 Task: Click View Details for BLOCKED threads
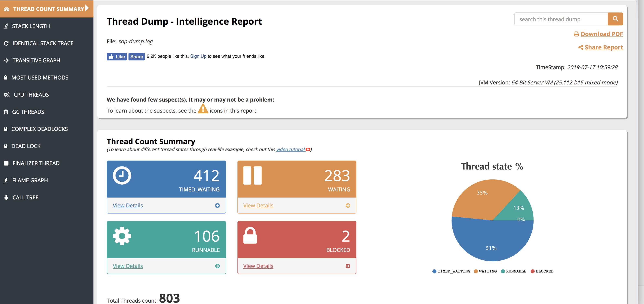point(258,266)
